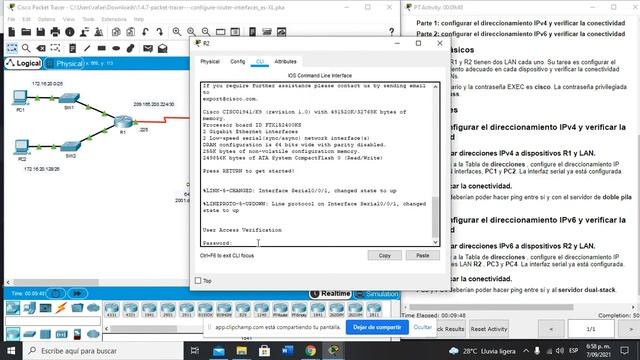The image size is (640, 360).
Task: Click the Copy icon in main toolbar
Action: (x=116, y=32)
